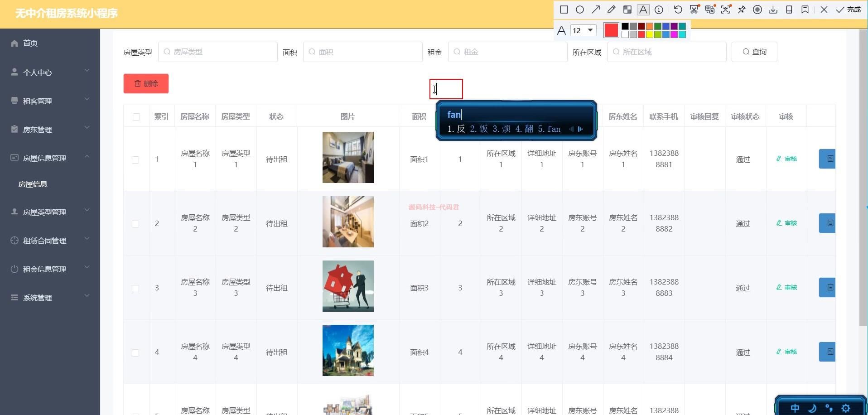
Task: Pick the black color swatch
Action: point(625,26)
